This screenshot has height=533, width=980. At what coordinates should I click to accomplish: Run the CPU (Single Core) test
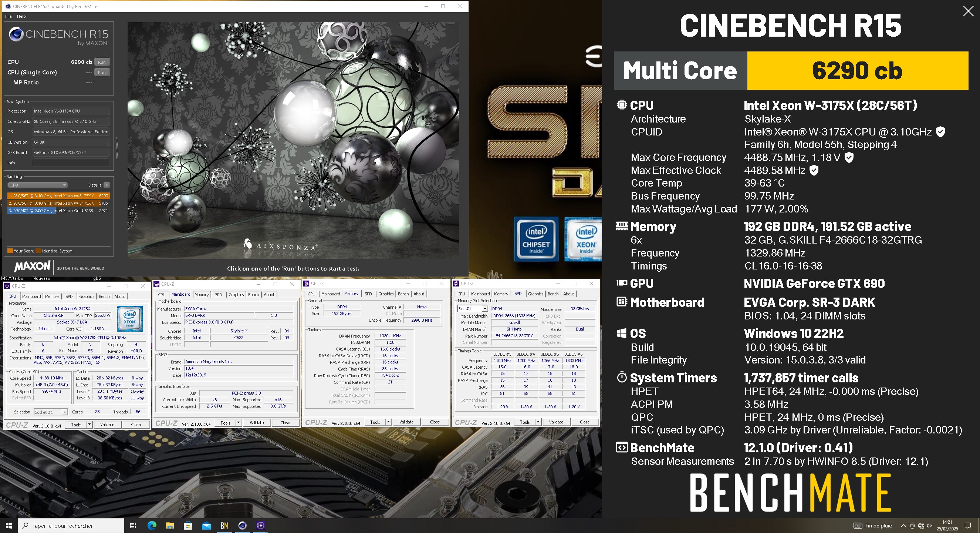click(x=102, y=72)
